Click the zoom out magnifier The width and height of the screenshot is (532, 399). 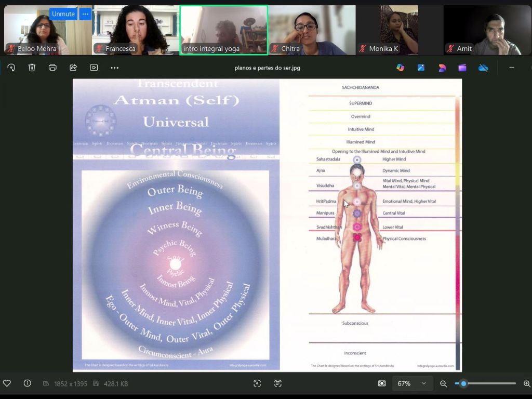[444, 383]
